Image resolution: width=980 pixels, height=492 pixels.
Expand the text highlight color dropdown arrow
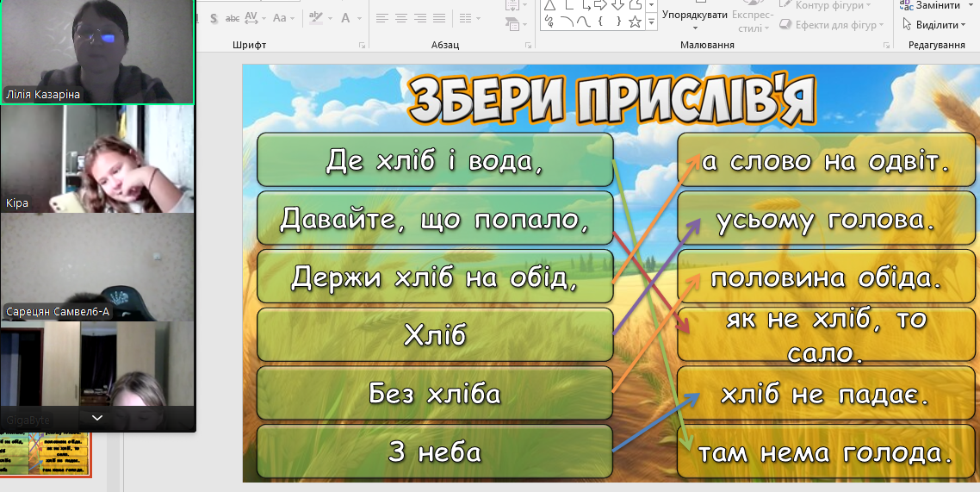[x=329, y=19]
